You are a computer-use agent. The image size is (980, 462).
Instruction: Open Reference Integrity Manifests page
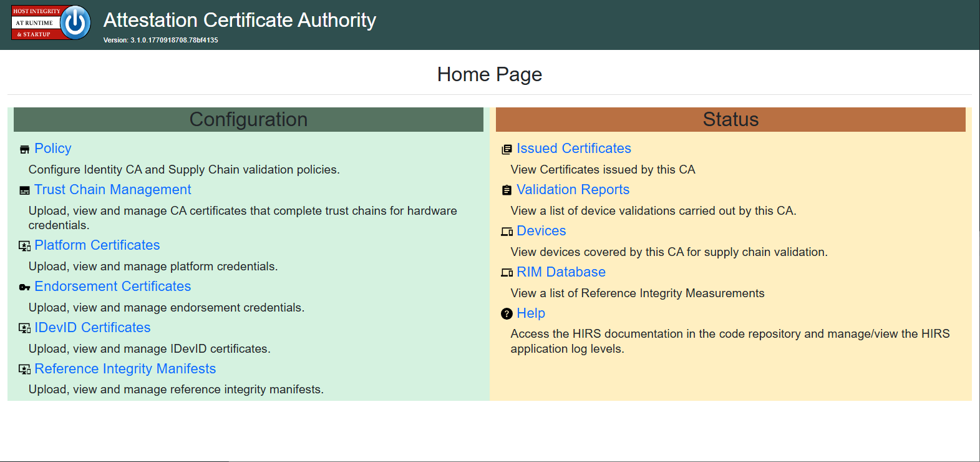point(125,369)
